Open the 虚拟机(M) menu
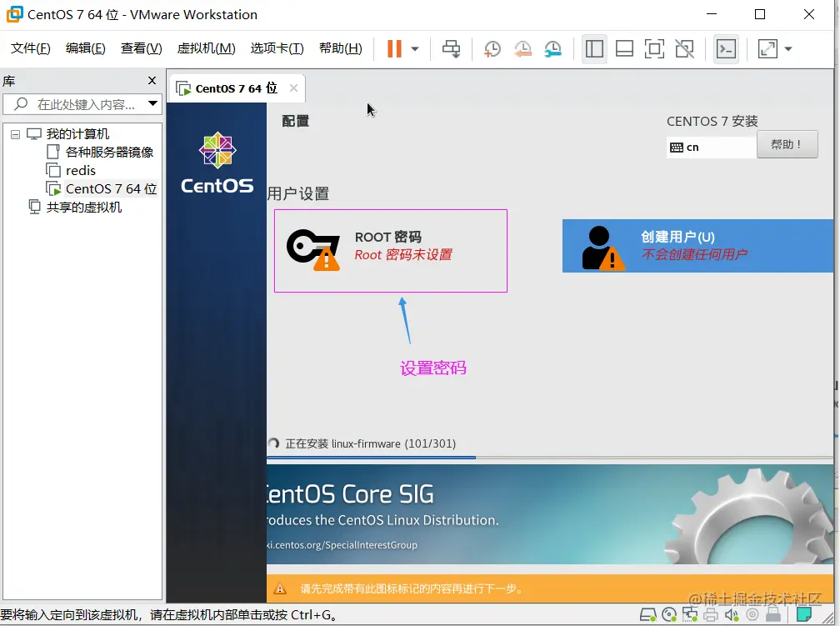The image size is (840, 626). pos(205,48)
